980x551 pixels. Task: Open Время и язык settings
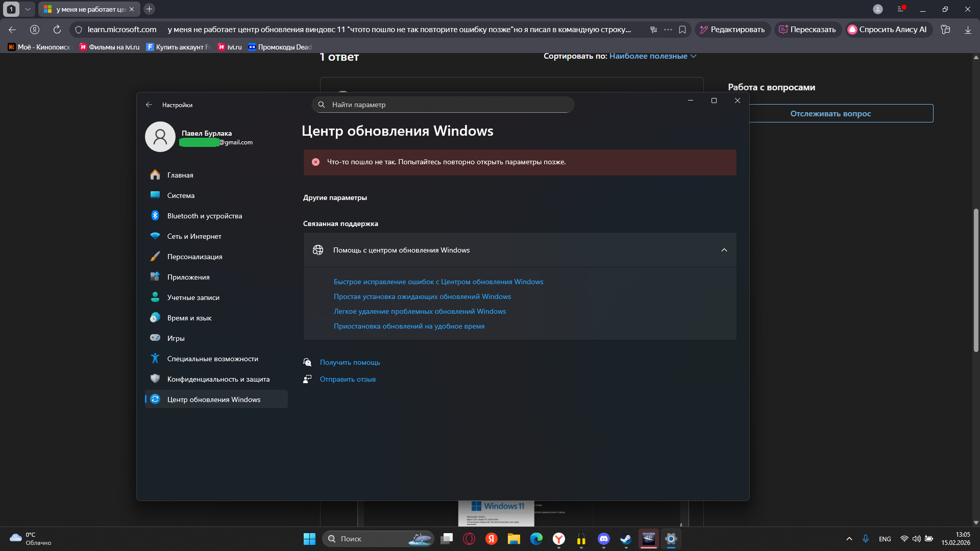tap(216, 318)
